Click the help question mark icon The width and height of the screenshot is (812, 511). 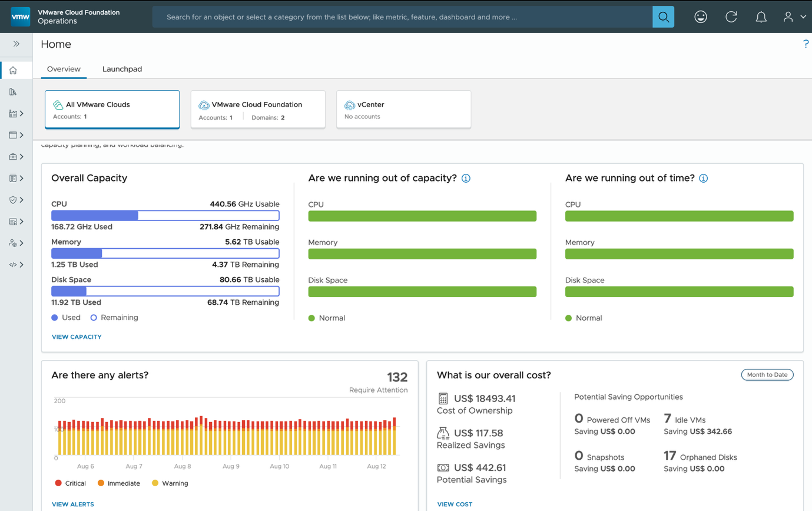pyautogui.click(x=806, y=44)
